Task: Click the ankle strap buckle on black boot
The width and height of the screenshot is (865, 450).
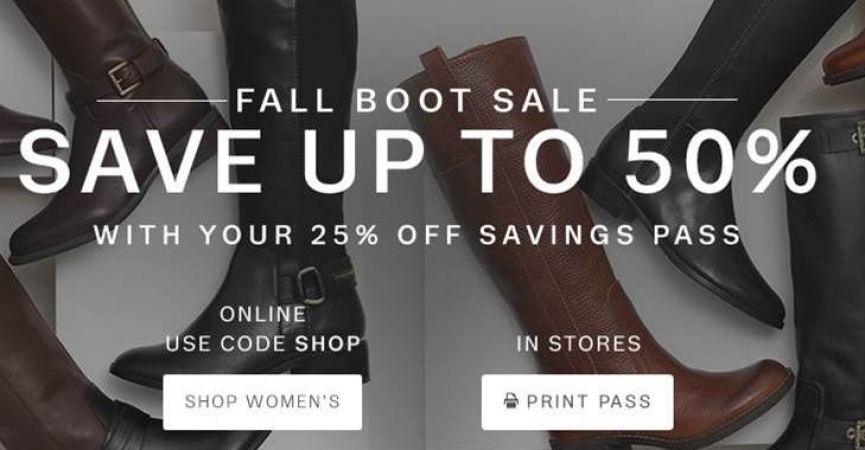Action: (312, 285)
